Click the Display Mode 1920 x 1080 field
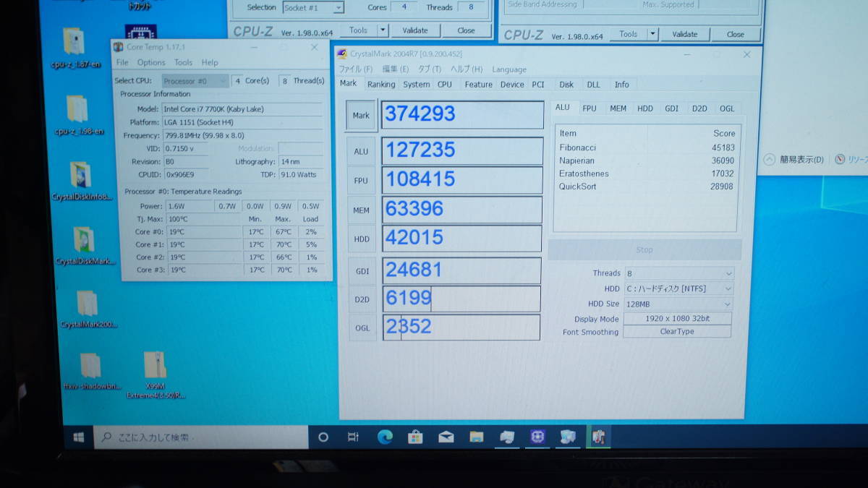Image resolution: width=868 pixels, height=488 pixels. 677,319
